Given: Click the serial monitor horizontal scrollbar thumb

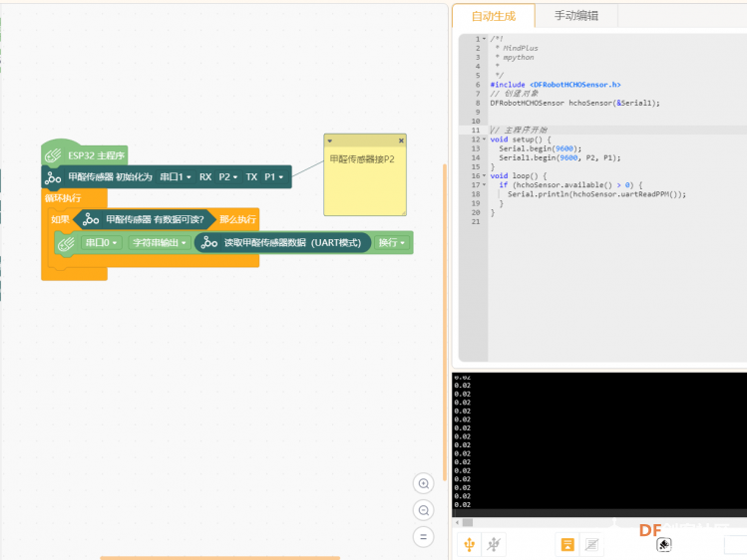Looking at the screenshot, I should pos(468,522).
